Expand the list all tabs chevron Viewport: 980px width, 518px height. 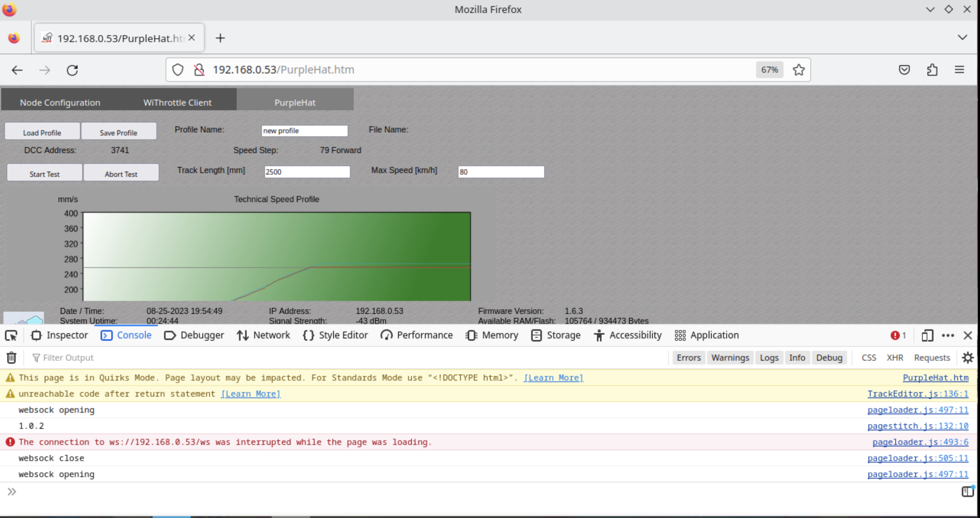click(x=962, y=38)
